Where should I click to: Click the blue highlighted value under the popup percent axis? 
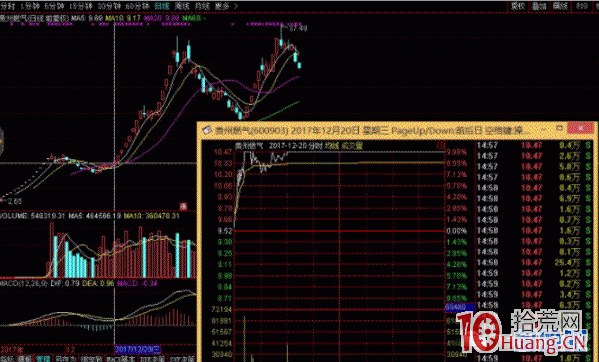(x=460, y=307)
